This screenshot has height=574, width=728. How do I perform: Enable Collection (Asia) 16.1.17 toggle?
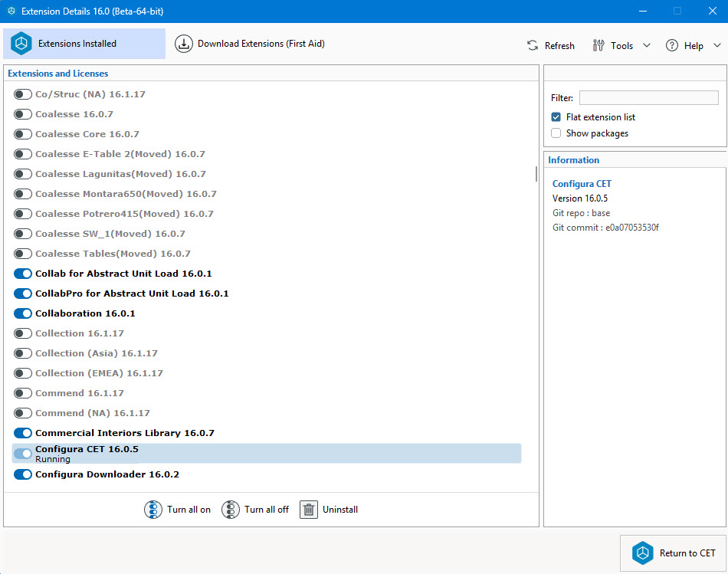point(23,354)
